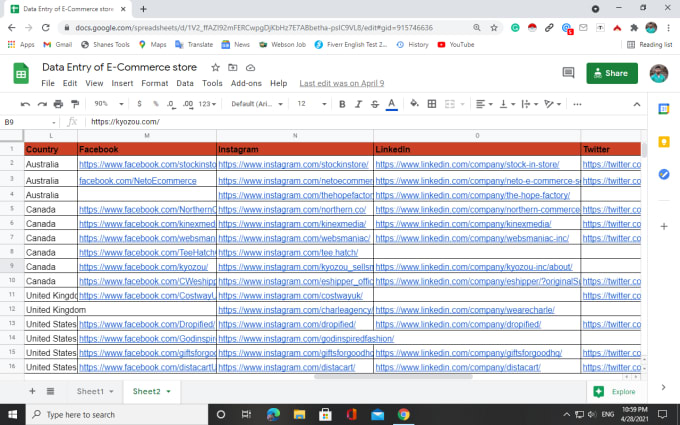Open the Edit menu

(x=70, y=83)
